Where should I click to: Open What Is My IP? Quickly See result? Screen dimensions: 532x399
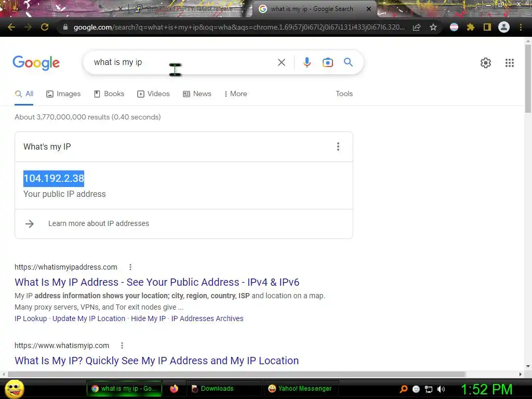(x=156, y=361)
